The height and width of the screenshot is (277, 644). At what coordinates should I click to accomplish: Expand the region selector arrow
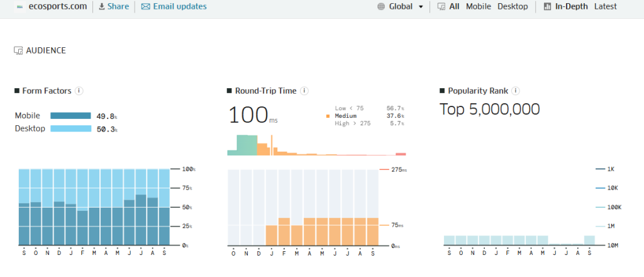pyautogui.click(x=421, y=7)
